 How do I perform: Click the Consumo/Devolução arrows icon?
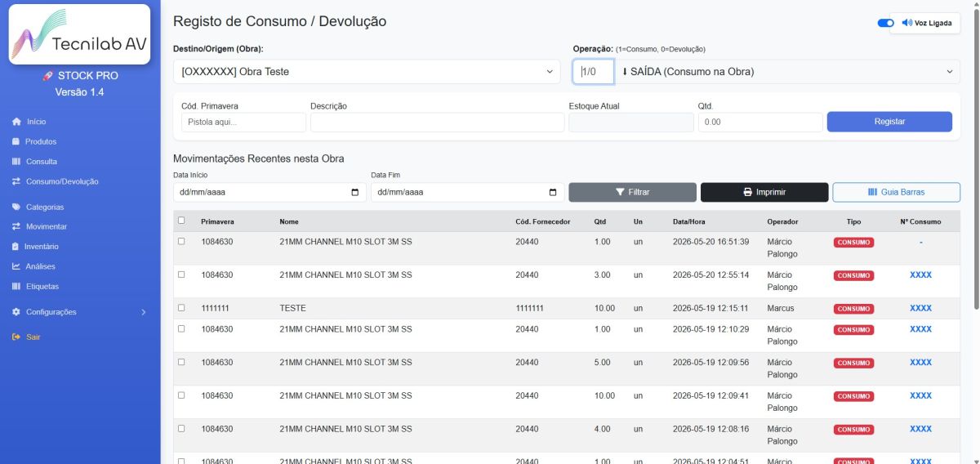tap(16, 181)
